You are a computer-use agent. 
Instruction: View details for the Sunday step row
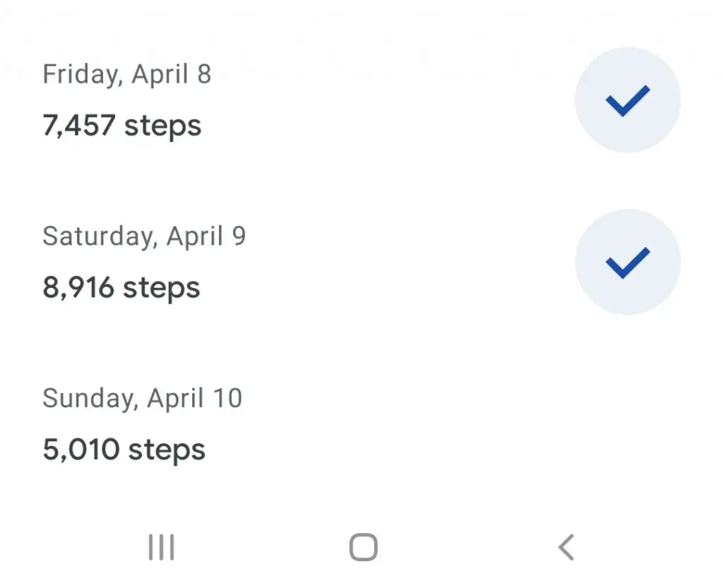(x=361, y=424)
